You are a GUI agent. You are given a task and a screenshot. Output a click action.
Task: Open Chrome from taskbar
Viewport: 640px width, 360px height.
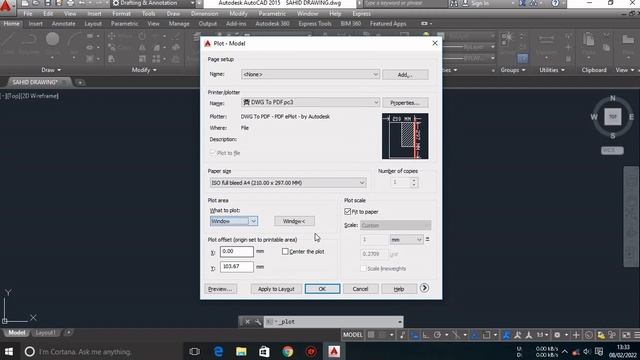pyautogui.click(x=288, y=351)
